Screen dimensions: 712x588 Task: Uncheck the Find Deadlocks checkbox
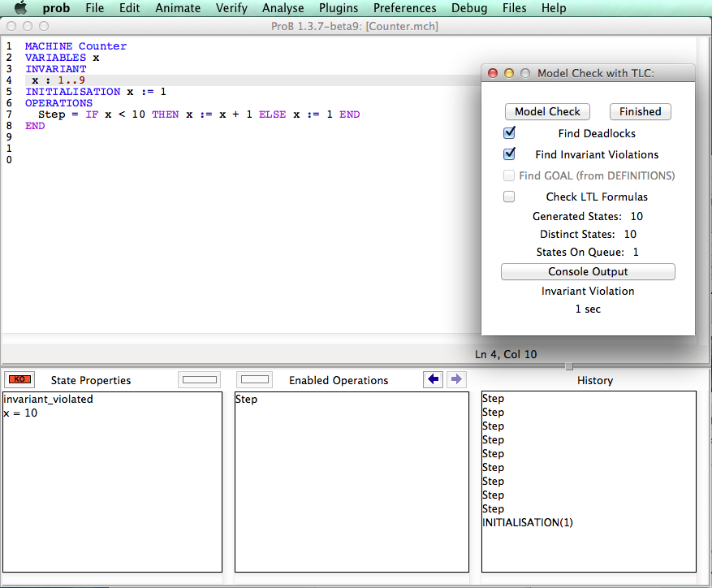[510, 133]
